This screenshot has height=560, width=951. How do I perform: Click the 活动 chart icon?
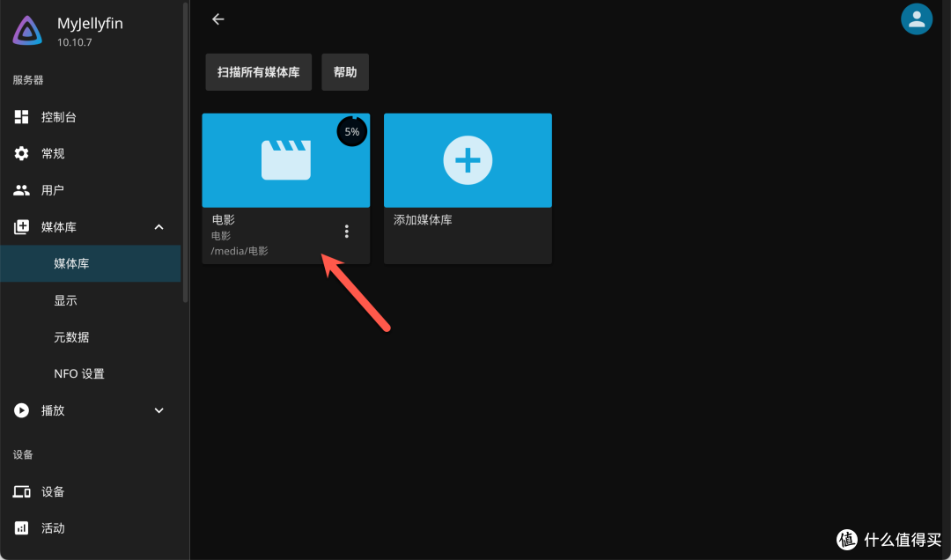[x=21, y=528]
